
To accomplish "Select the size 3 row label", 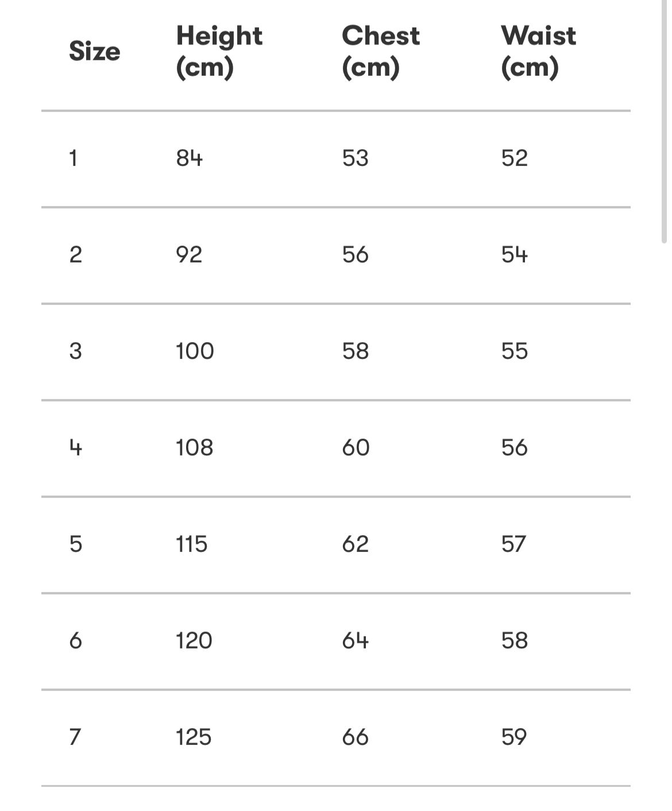I will pos(75,351).
